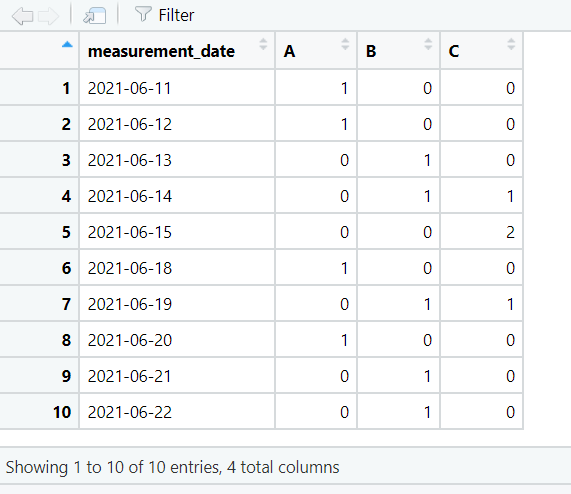Click the show in new window icon

pos(95,16)
